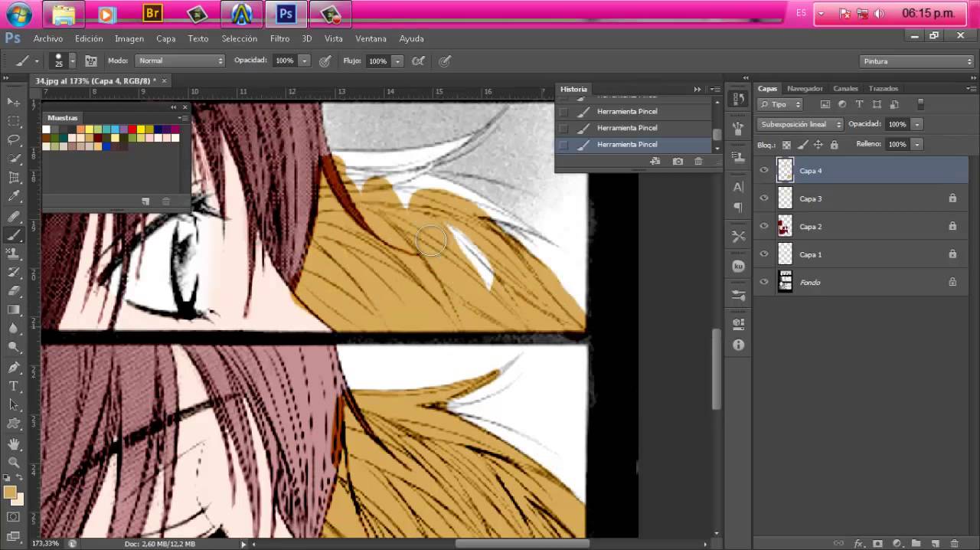The width and height of the screenshot is (980, 550).
Task: Open Bridge from Windows taskbar
Action: [152, 13]
